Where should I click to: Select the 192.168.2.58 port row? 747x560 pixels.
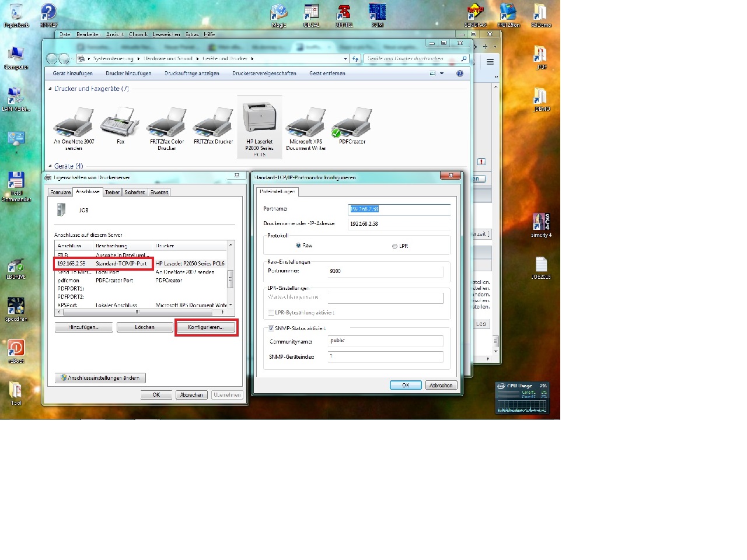[x=141, y=264]
